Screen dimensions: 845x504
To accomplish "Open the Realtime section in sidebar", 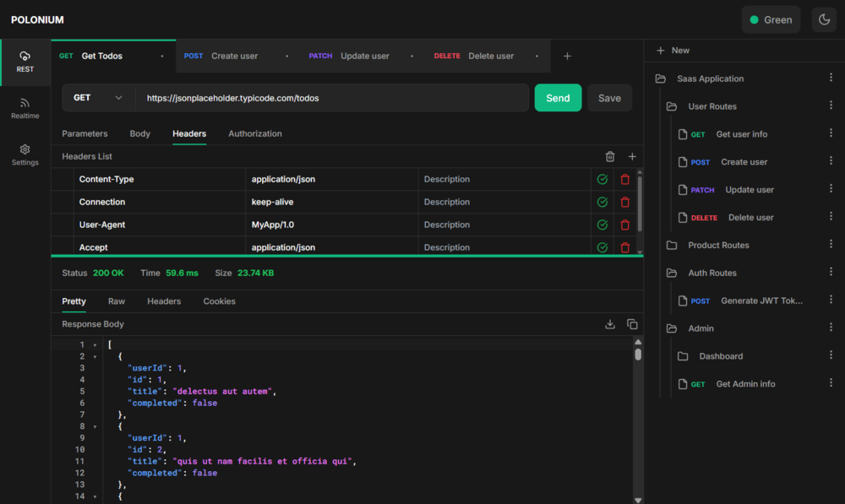I will (25, 108).
